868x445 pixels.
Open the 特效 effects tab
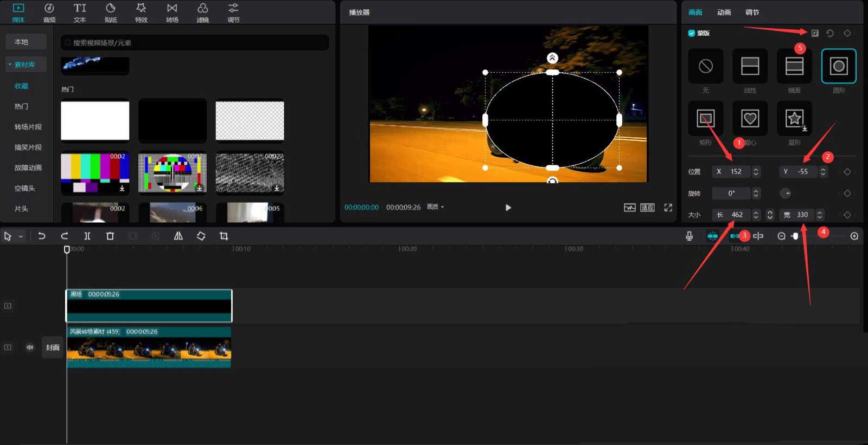(141, 12)
